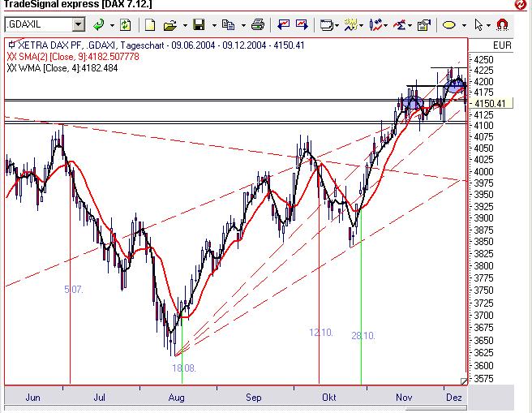
Task: Open the .GDAXIL symbol dropdown list
Action: pyautogui.click(x=79, y=25)
